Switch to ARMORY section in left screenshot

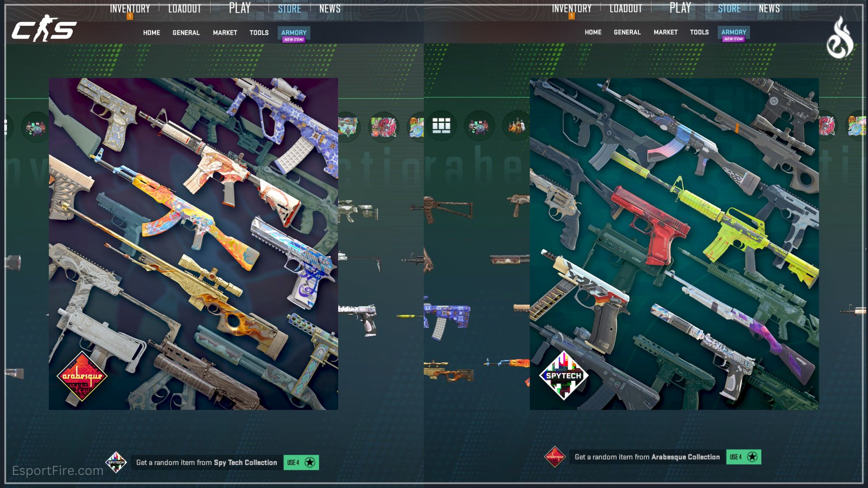[294, 33]
